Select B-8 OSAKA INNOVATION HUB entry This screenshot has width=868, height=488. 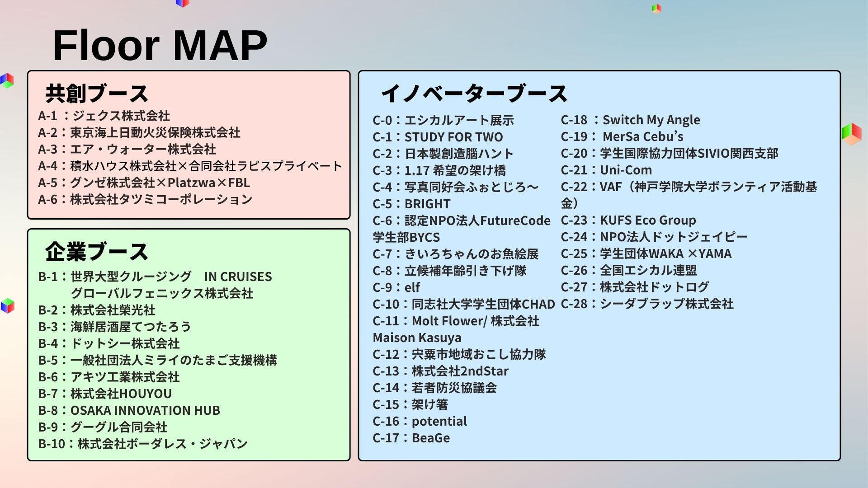(129, 410)
